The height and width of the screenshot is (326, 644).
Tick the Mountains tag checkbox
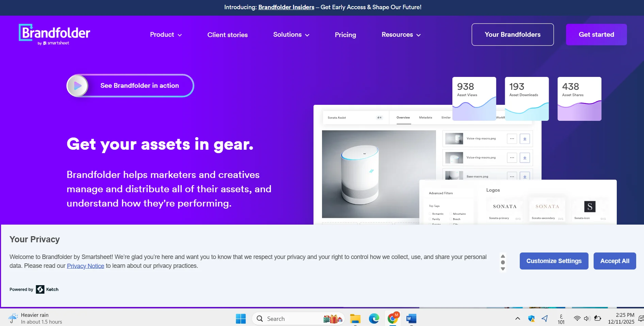[x=451, y=214]
